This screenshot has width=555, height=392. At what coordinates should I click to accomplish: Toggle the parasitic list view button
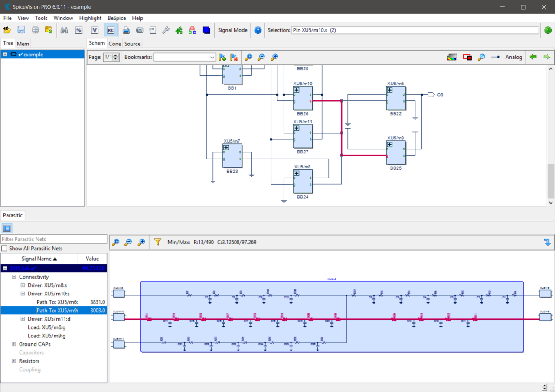click(x=7, y=228)
